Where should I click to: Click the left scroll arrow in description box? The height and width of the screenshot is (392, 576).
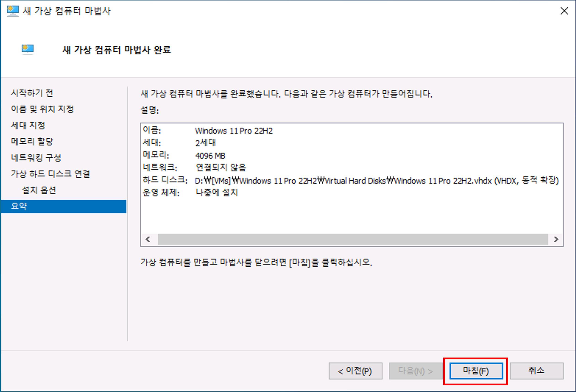click(x=148, y=239)
